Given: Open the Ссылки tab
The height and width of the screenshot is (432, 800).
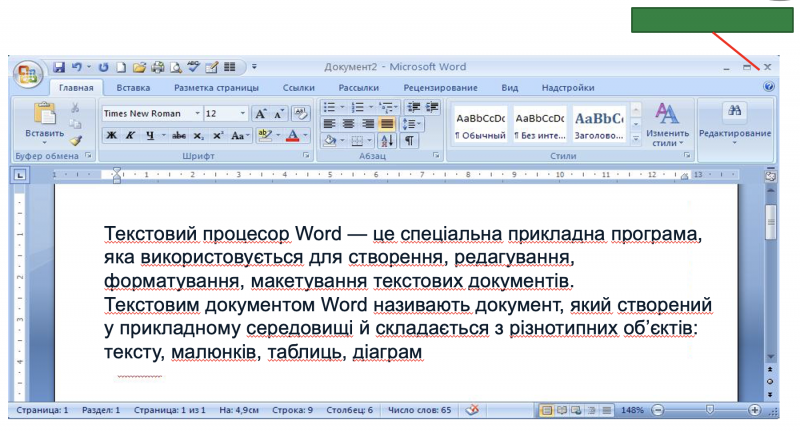Looking at the screenshot, I should coord(298,88).
